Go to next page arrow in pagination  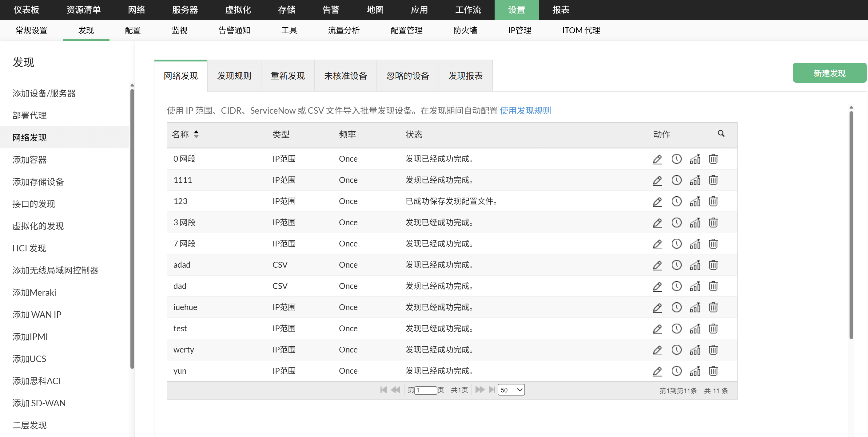pos(480,390)
